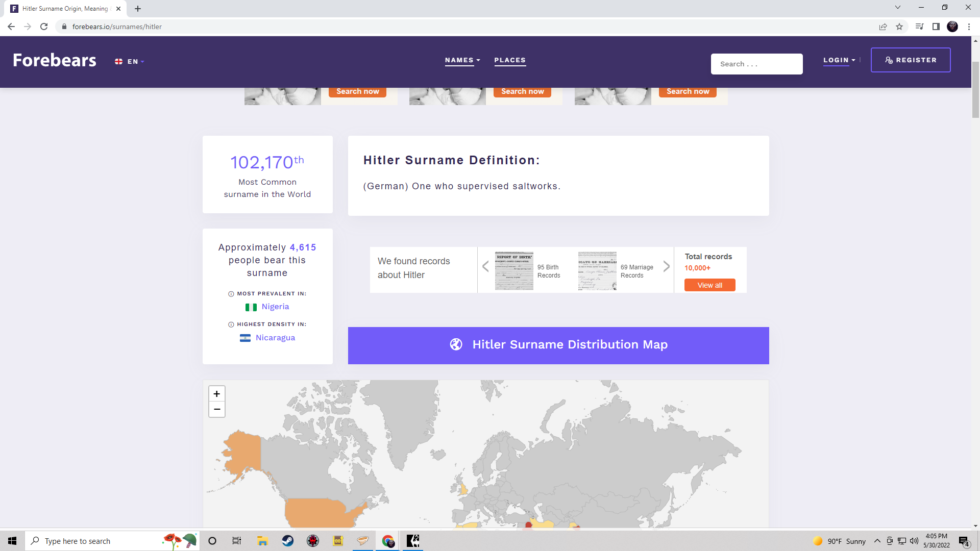Screen dimensions: 980x551
Task: Expand the LOGIN dropdown
Action: pyautogui.click(x=839, y=60)
